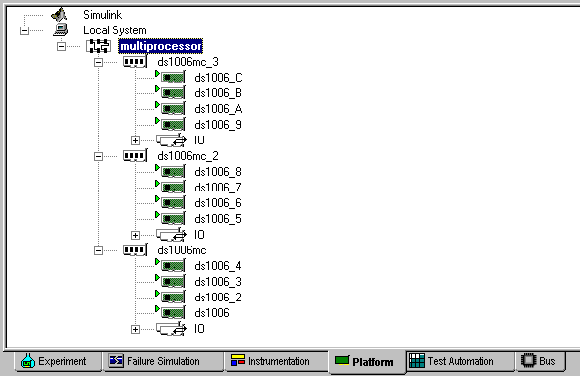Image resolution: width=580 pixels, height=376 pixels.
Task: Expand the IO node under ds1006mc_2
Action: (x=135, y=235)
